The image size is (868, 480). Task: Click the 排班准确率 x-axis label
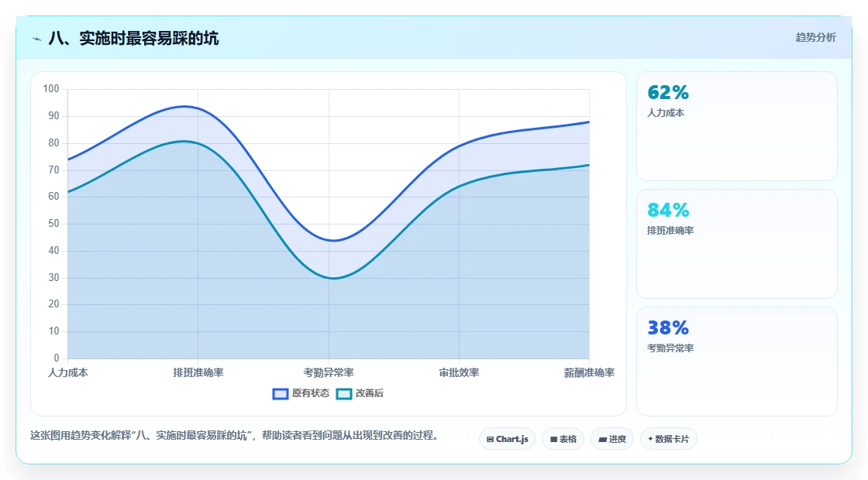point(198,372)
